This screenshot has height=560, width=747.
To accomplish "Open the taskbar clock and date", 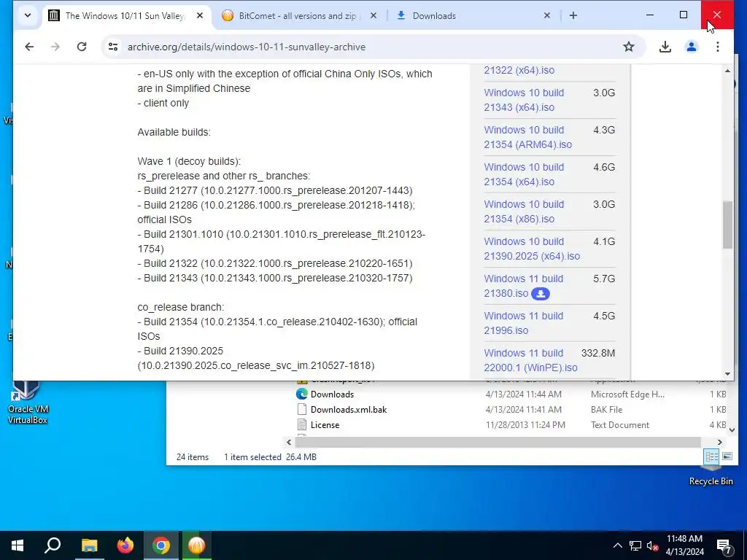I will (x=684, y=545).
